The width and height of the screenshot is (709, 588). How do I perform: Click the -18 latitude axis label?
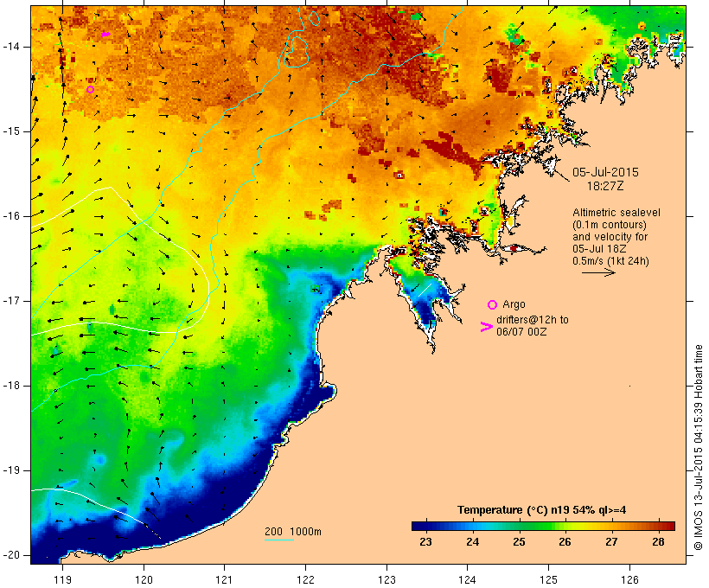pyautogui.click(x=10, y=386)
